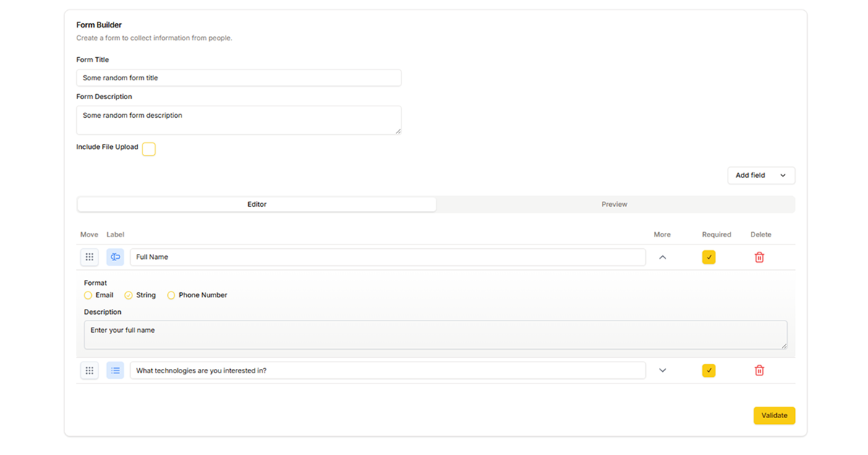Select the Phone Number format option
This screenshot has height=455, width=868.
coord(171,295)
